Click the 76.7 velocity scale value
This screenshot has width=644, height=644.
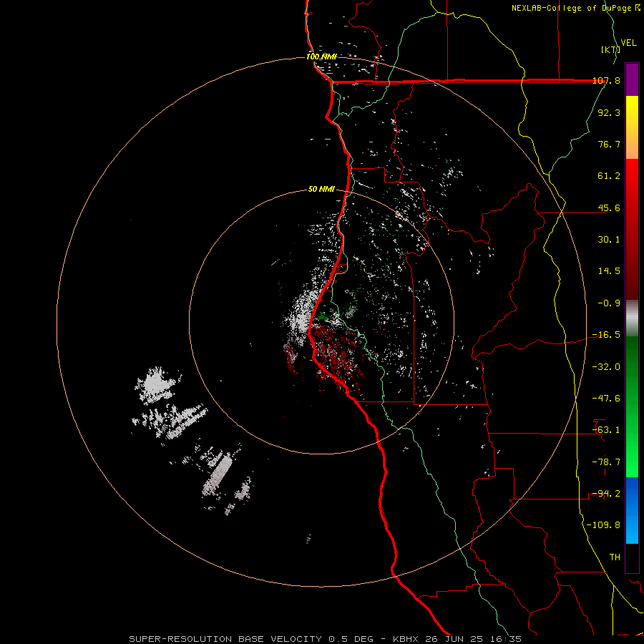click(609, 144)
